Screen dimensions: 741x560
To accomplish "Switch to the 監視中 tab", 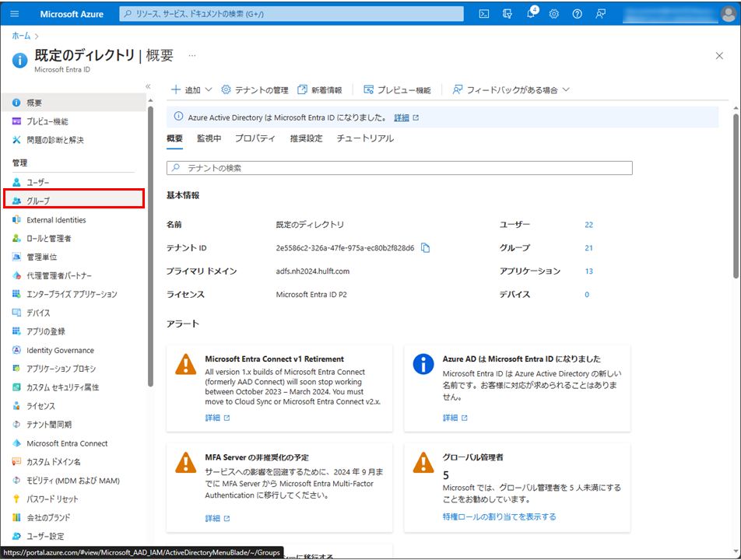I will (x=209, y=138).
